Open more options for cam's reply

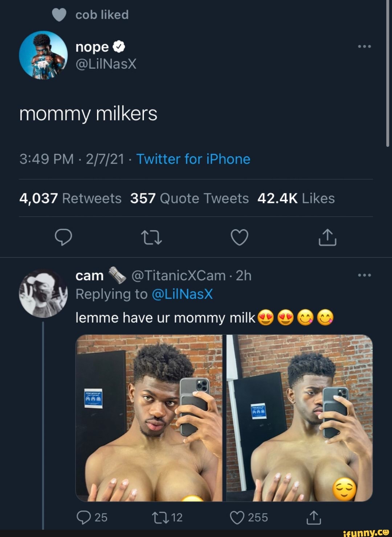pyautogui.click(x=364, y=275)
